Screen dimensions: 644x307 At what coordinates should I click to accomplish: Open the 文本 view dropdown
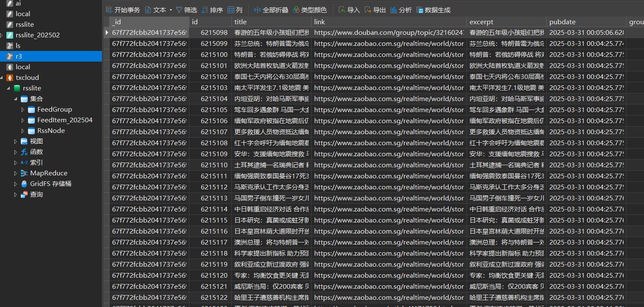coord(159,10)
